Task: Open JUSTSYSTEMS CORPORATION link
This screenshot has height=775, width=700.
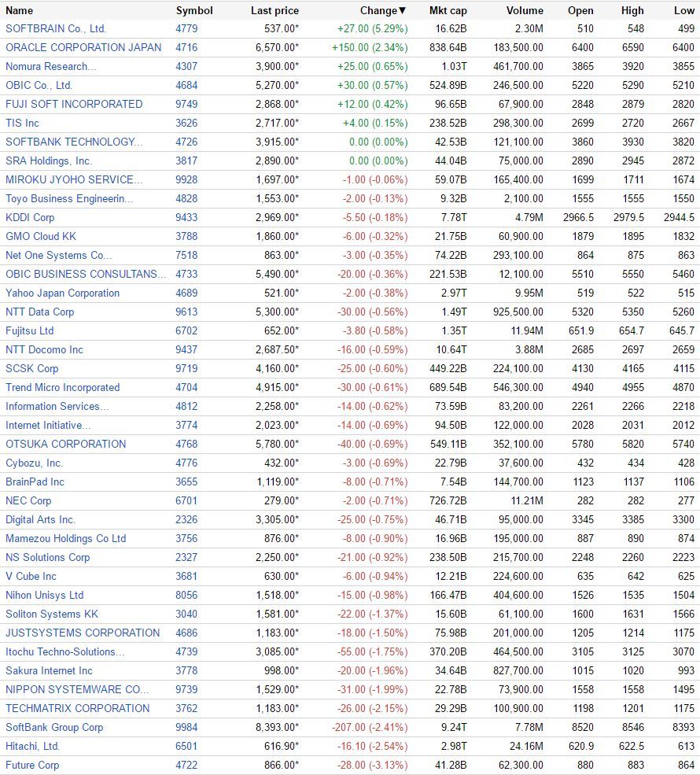Action: point(83,633)
